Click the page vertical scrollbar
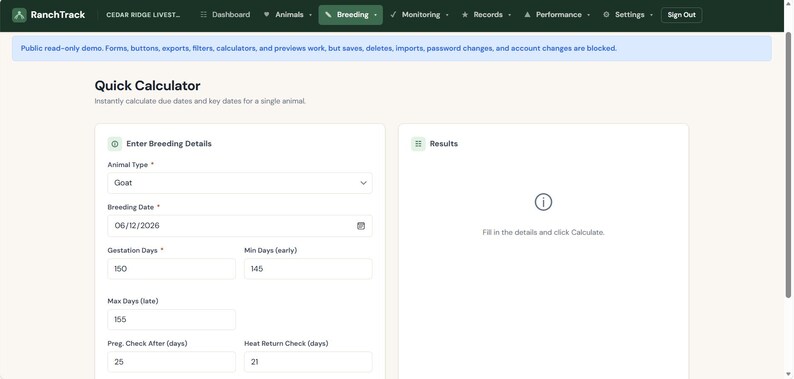The width and height of the screenshot is (794, 379). (788, 164)
